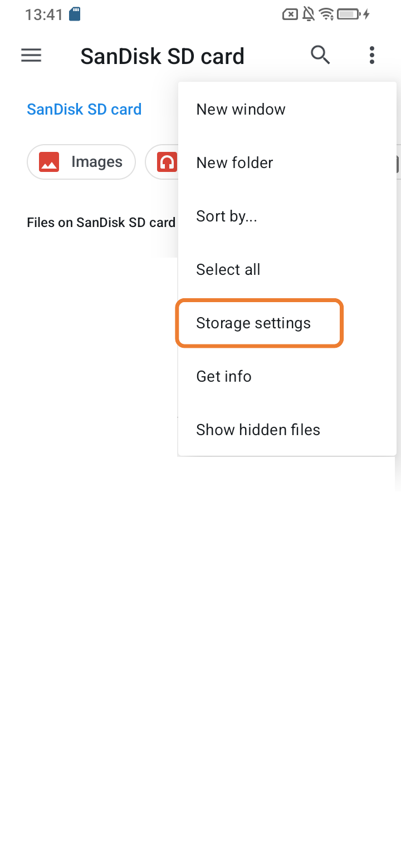Open the navigation drawer with the hamburger icon

pos(31,55)
